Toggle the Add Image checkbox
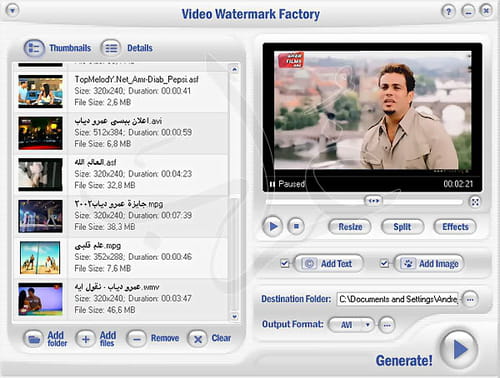 [x=384, y=263]
